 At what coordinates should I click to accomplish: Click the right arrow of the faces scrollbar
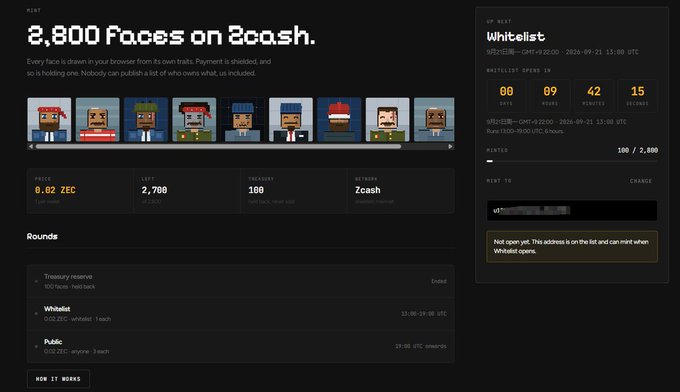[451, 147]
